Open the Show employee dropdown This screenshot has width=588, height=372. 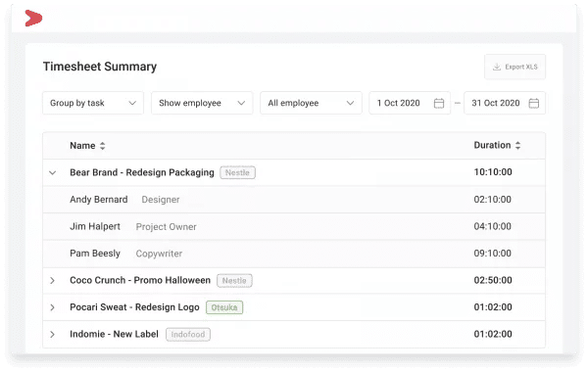[202, 103]
